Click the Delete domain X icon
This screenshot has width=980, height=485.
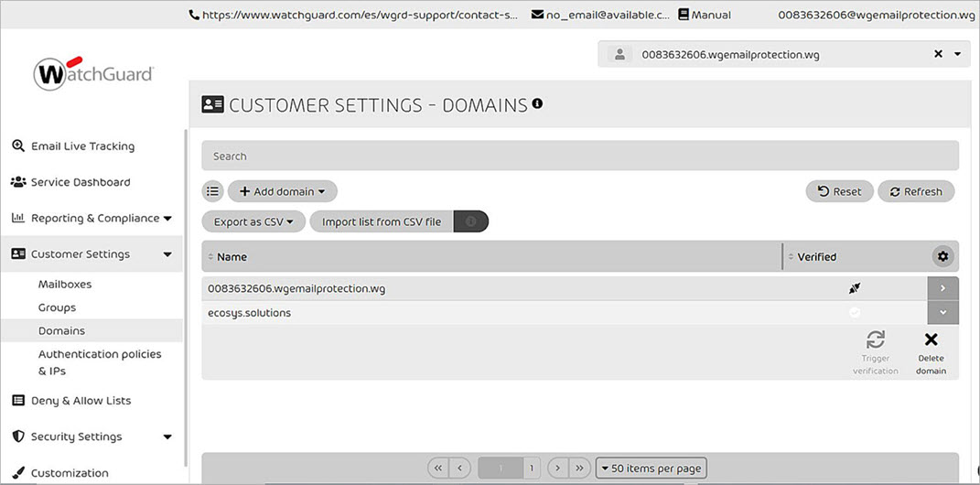click(x=931, y=340)
